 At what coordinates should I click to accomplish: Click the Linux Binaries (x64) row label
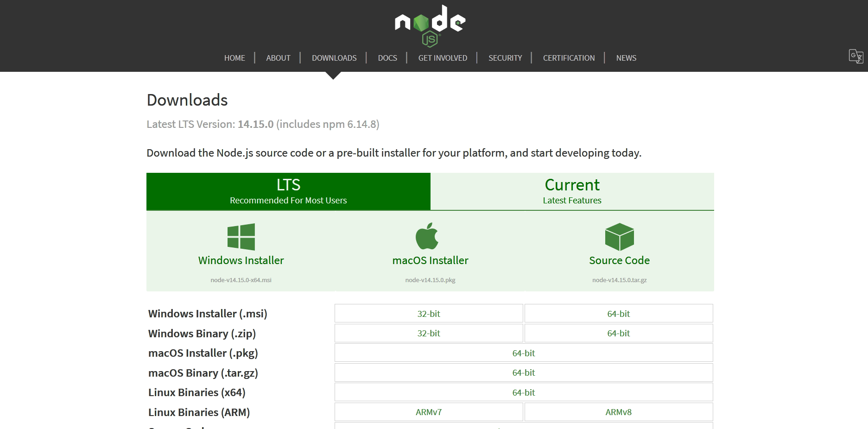tap(197, 392)
